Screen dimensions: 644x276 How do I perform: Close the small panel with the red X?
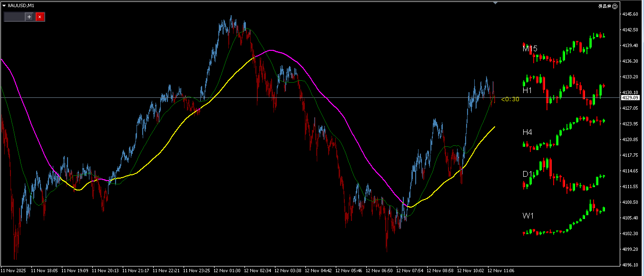coord(40,17)
